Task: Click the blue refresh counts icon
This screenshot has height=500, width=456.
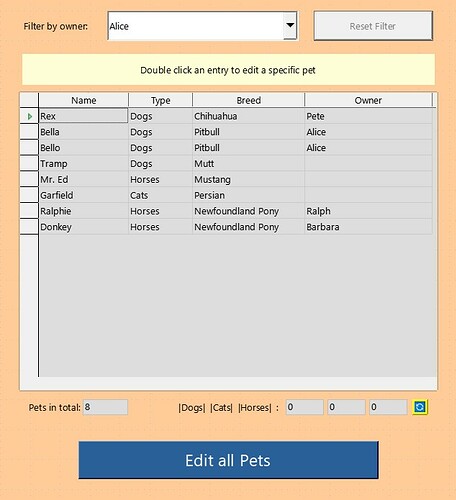Action: click(420, 407)
